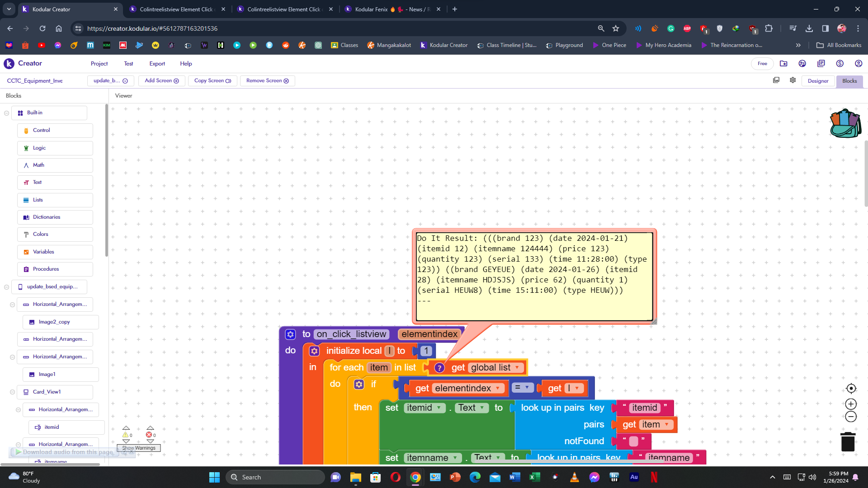Open the elementindex getter dropdown arrow
The height and width of the screenshot is (488, 868).
coord(498,388)
